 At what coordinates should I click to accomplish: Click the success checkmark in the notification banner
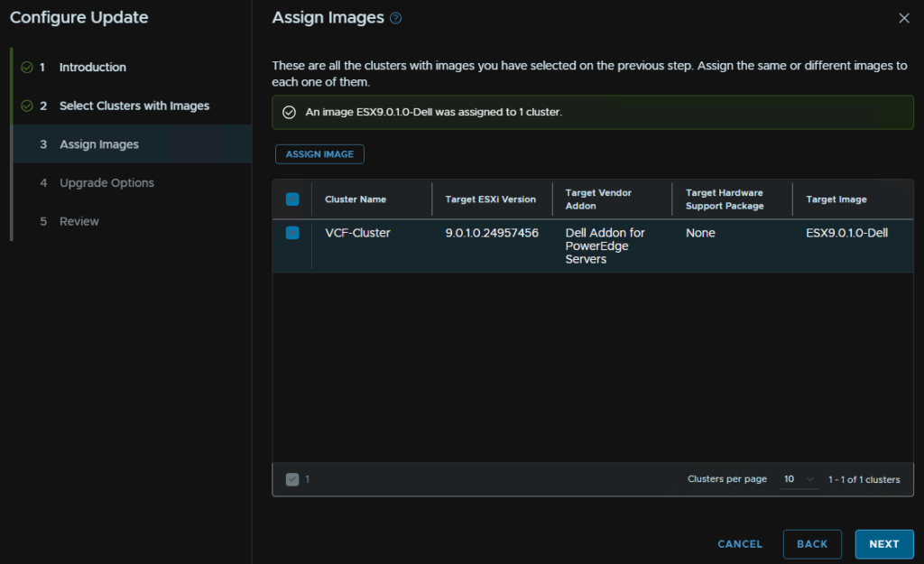(289, 113)
